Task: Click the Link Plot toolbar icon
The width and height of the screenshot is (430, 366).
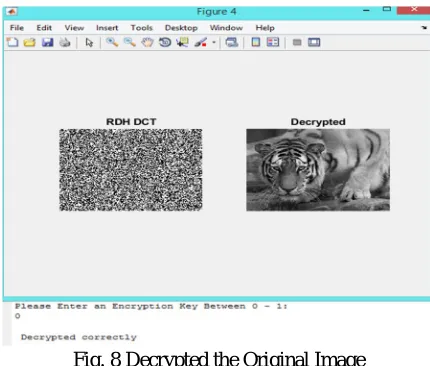Action: [232, 42]
